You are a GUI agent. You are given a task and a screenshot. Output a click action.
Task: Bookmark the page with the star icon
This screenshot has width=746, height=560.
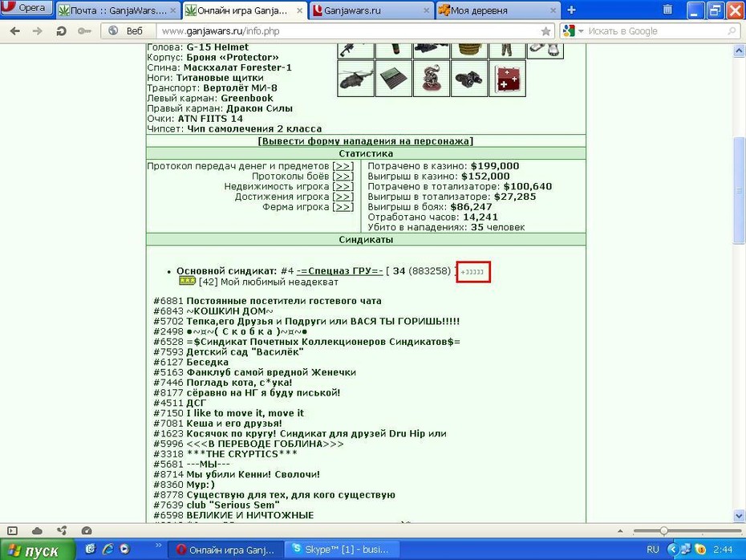pos(545,31)
